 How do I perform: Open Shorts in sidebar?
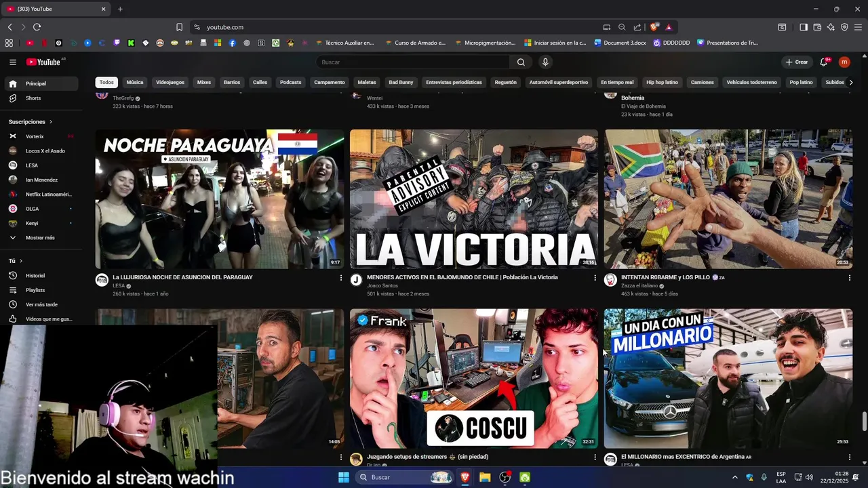41,98
